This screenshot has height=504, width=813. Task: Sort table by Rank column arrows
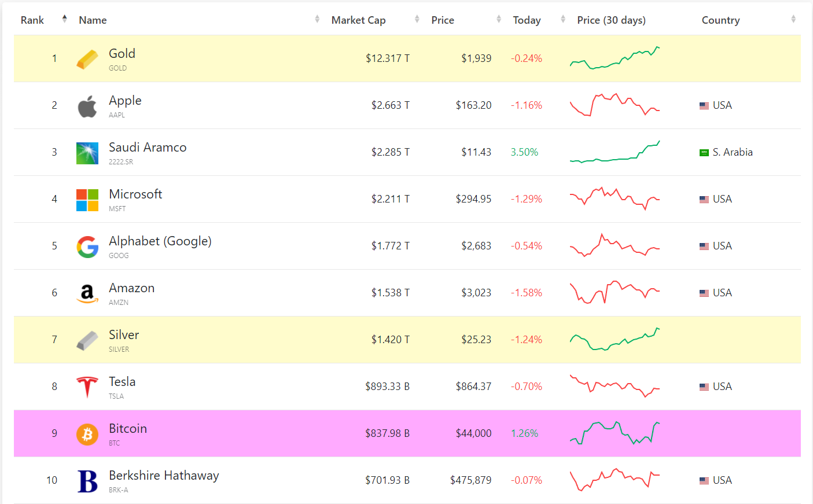point(64,19)
